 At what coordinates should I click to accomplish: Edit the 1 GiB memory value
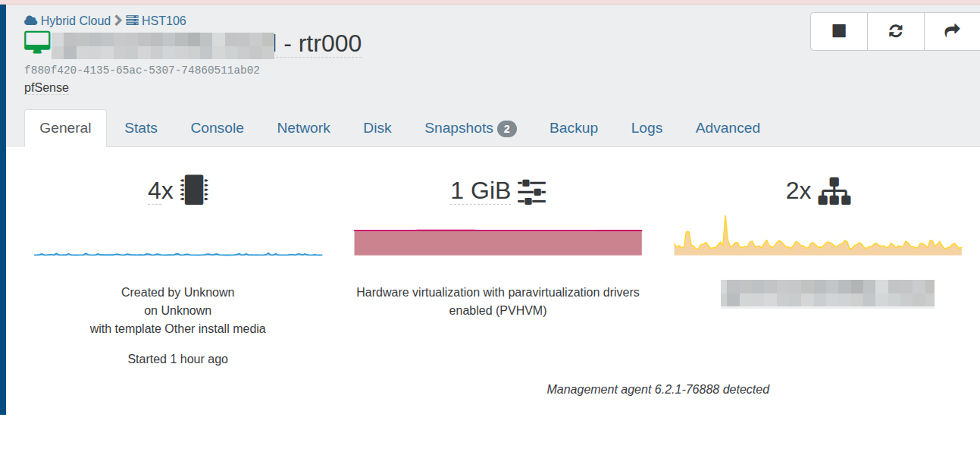tap(480, 191)
